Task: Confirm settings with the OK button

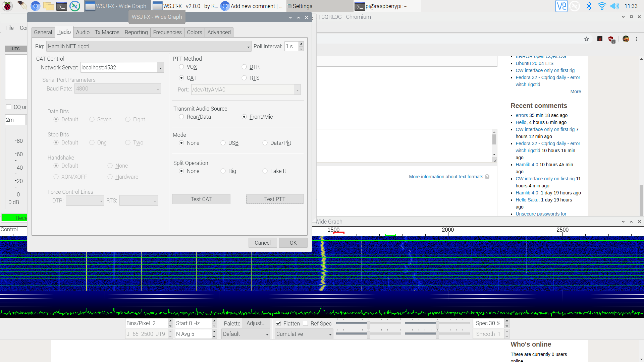Action: (293, 243)
